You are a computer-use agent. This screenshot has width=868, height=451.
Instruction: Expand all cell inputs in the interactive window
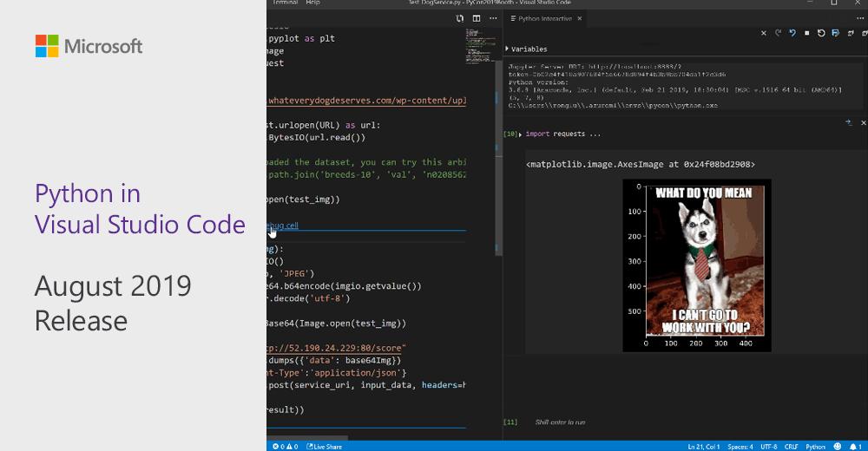point(851,33)
